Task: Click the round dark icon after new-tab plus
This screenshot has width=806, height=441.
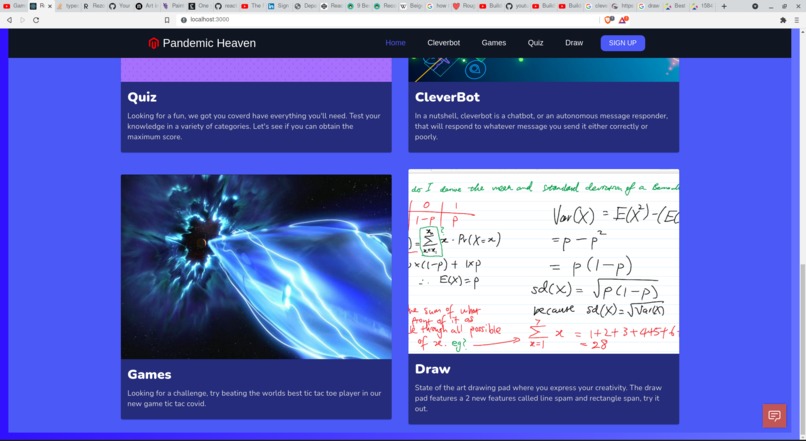Action: pyautogui.click(x=755, y=6)
